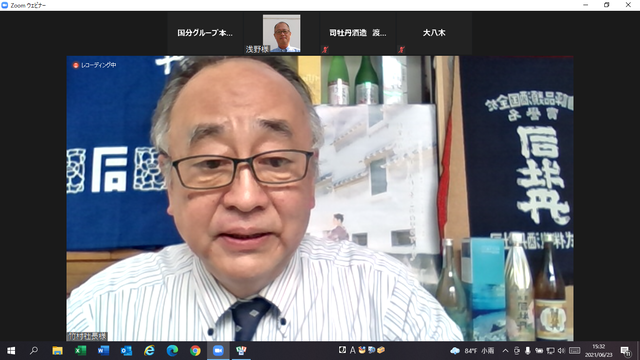Open Microsoft Edge from taskbar
Image resolution: width=640 pixels, height=360 pixels.
coord(172,351)
